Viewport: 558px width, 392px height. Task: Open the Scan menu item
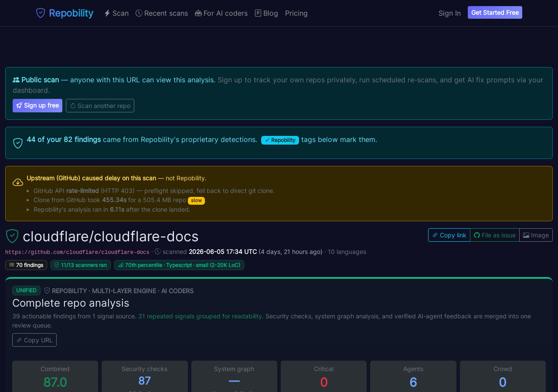[x=116, y=13]
